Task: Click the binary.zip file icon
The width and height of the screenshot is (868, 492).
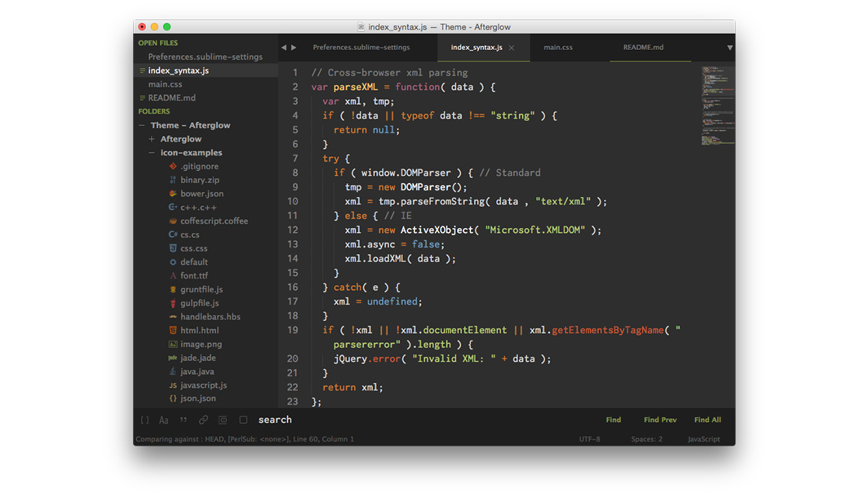Action: pyautogui.click(x=173, y=180)
